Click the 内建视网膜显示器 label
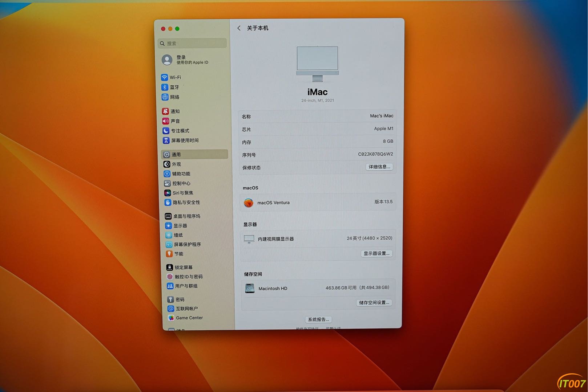588x392 pixels. coord(276,239)
